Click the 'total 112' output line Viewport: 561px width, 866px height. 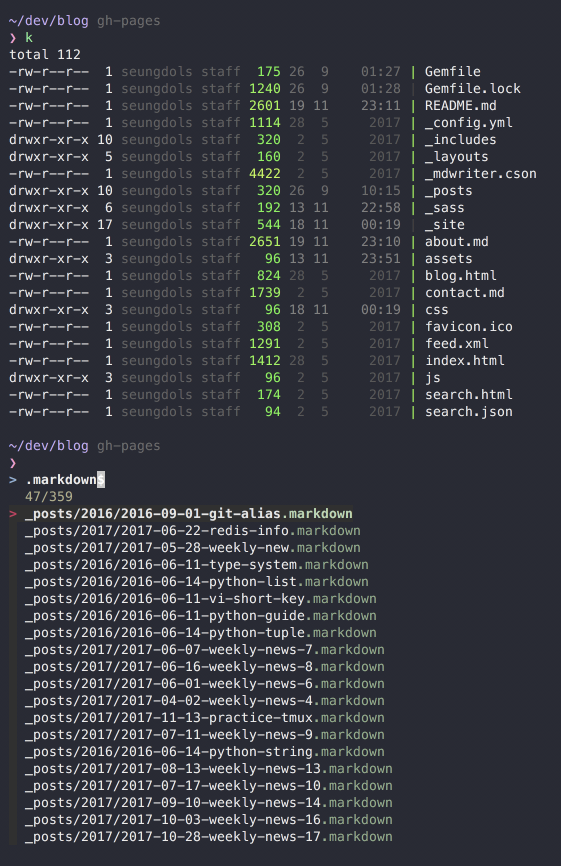[x=45, y=55]
